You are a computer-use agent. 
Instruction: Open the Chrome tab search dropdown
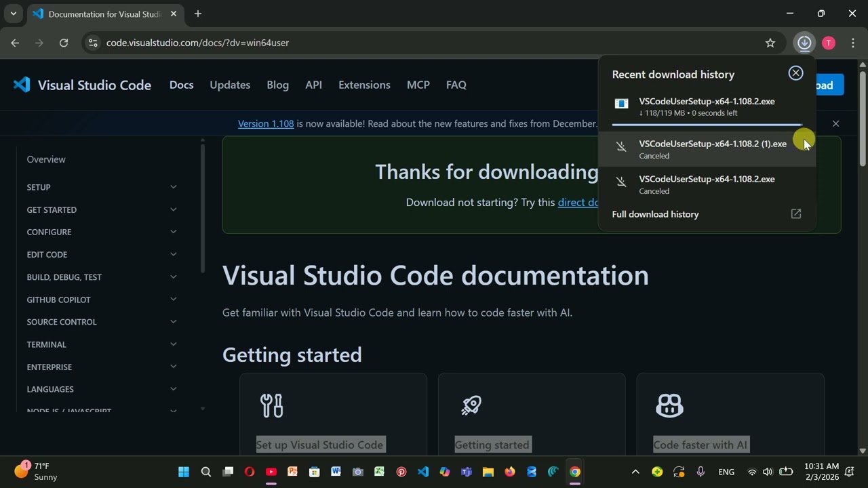coord(13,14)
